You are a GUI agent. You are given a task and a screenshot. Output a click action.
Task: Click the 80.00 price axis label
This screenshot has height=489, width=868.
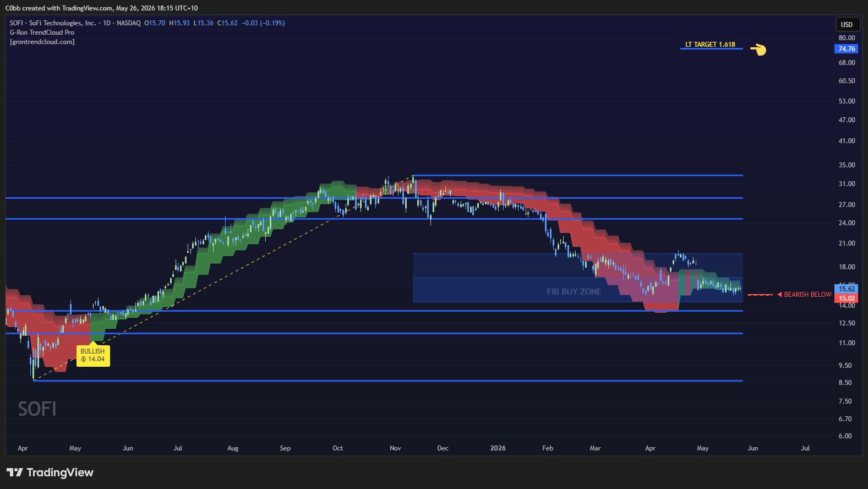[x=847, y=38]
